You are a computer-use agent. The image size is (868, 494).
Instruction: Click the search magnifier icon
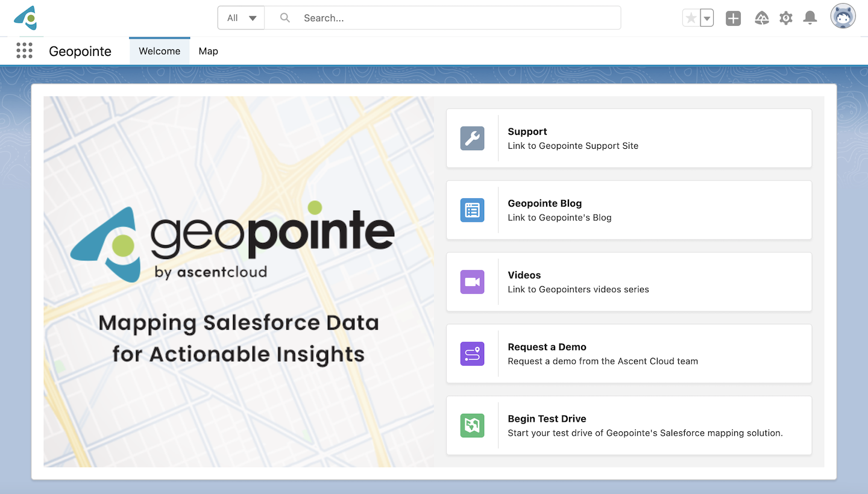click(x=286, y=18)
